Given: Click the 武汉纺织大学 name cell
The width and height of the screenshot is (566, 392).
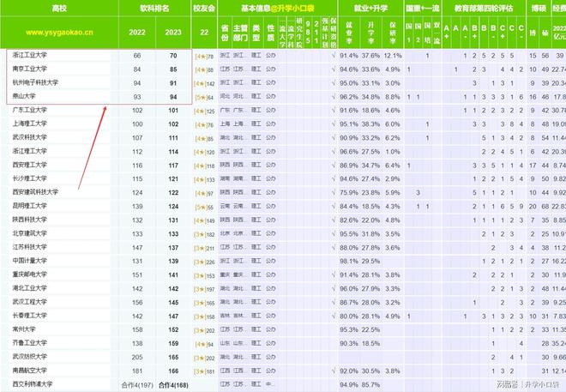Looking at the screenshot, I should 30,357.
